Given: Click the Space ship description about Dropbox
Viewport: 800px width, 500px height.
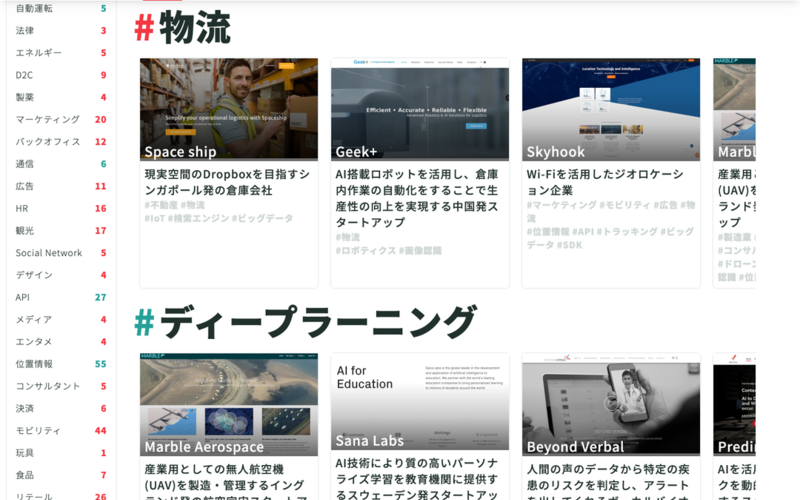Looking at the screenshot, I should 227,182.
